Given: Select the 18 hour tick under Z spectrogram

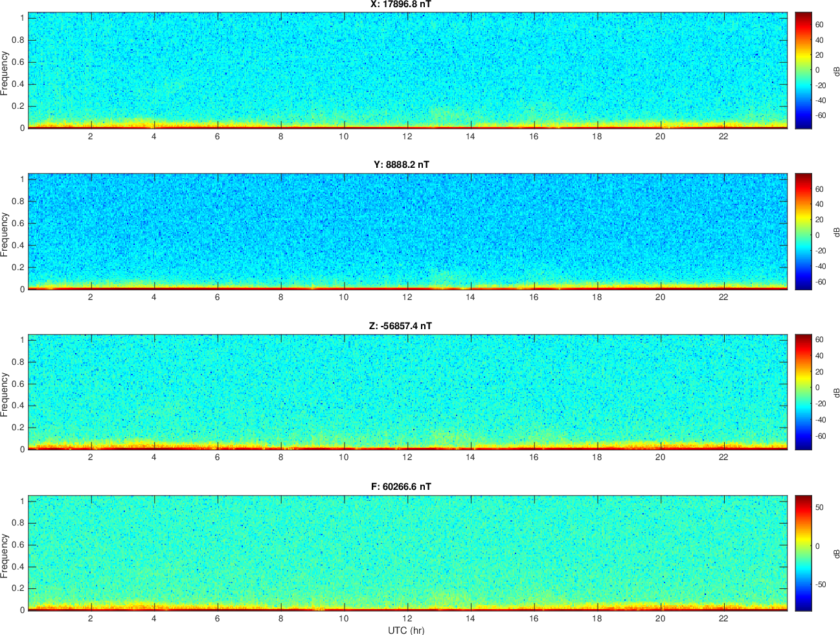Looking at the screenshot, I should point(596,457).
